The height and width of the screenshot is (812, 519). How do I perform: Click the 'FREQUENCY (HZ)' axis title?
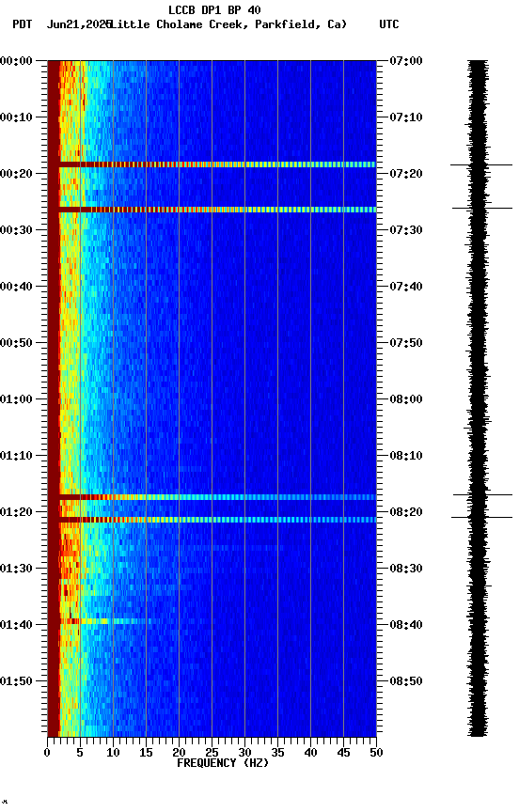(x=223, y=763)
